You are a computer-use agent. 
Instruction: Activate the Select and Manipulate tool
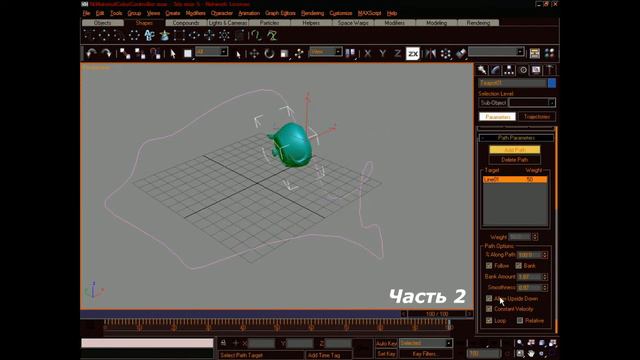coord(299,53)
